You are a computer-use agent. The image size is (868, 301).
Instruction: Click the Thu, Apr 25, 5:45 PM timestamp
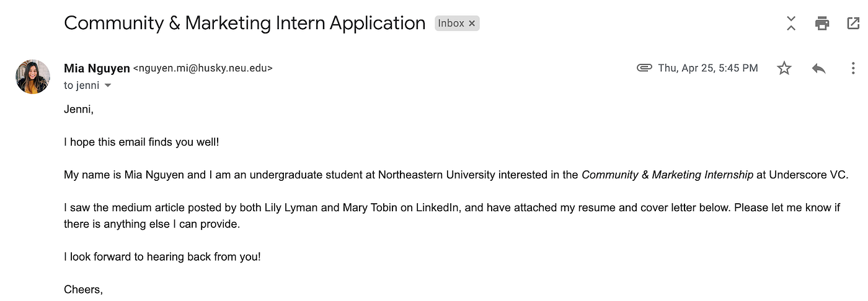pos(708,68)
